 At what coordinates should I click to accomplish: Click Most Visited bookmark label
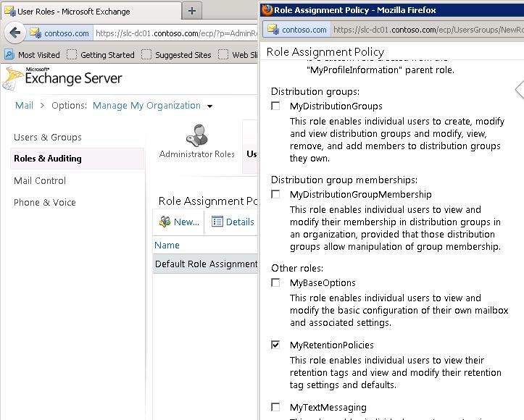(38, 55)
